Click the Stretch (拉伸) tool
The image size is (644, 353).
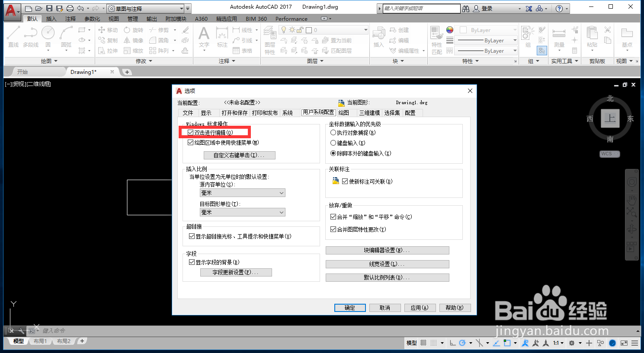tap(108, 51)
